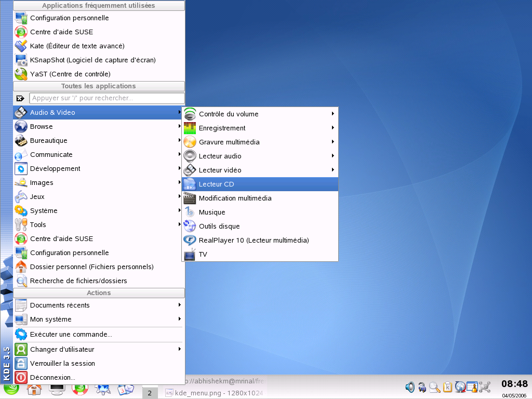Click the Centre d'aide SUSE icon in frequently used list
Image resolution: width=532 pixels, height=399 pixels.
point(21,32)
